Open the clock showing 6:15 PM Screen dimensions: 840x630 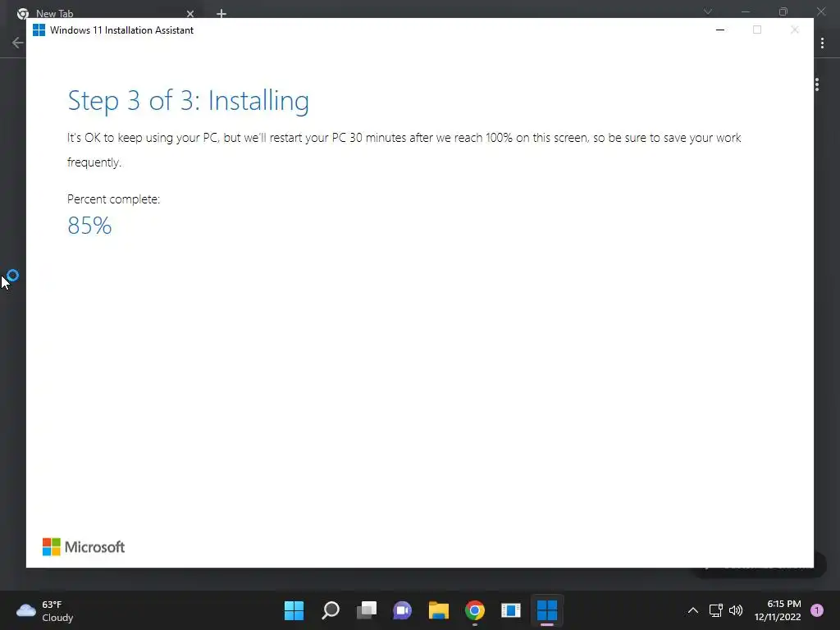click(778, 610)
